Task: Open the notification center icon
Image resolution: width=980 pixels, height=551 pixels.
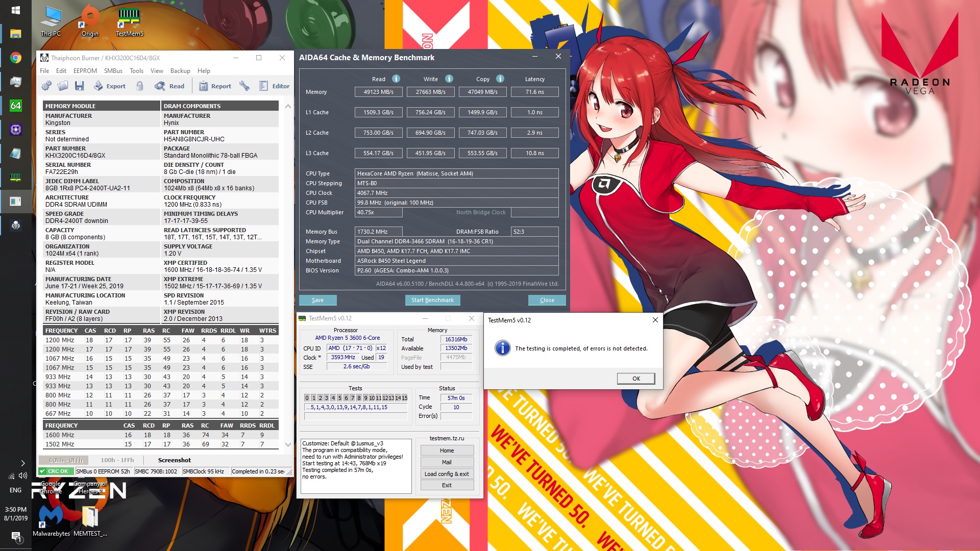Action: [x=16, y=537]
